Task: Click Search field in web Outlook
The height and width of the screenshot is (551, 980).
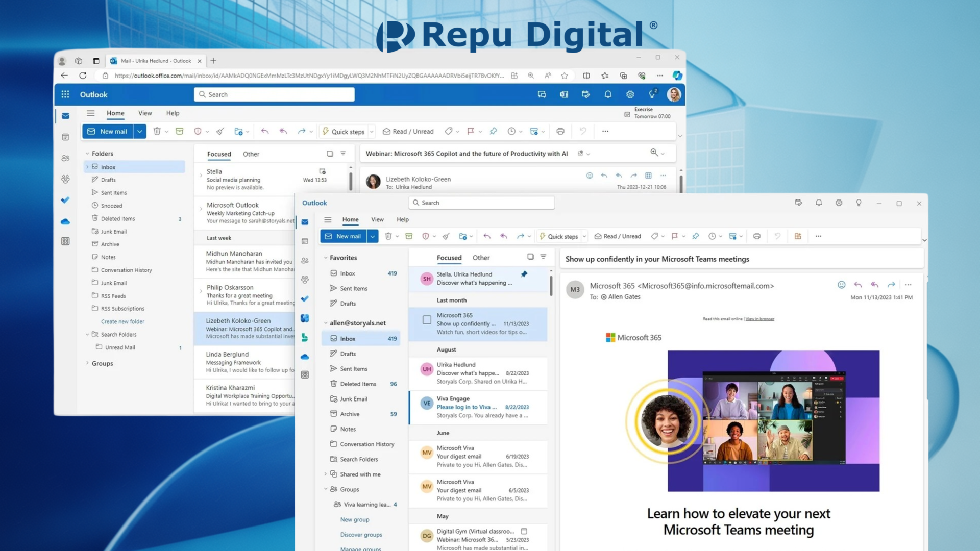Action: pos(274,94)
